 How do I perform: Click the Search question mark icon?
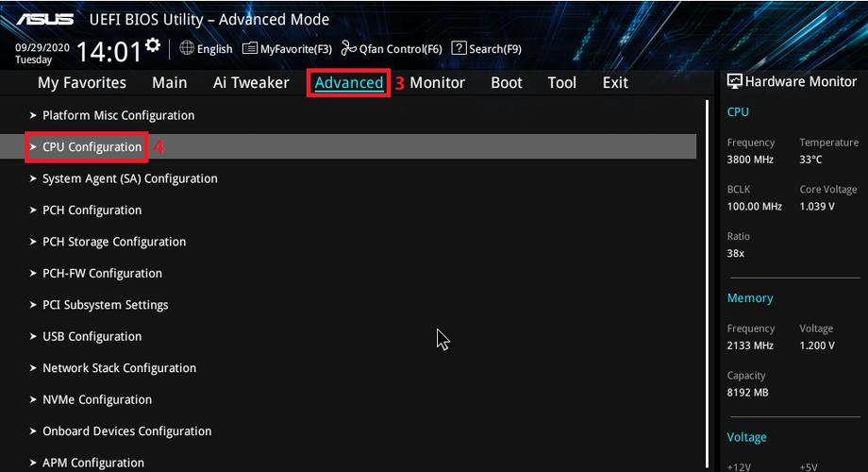459,48
